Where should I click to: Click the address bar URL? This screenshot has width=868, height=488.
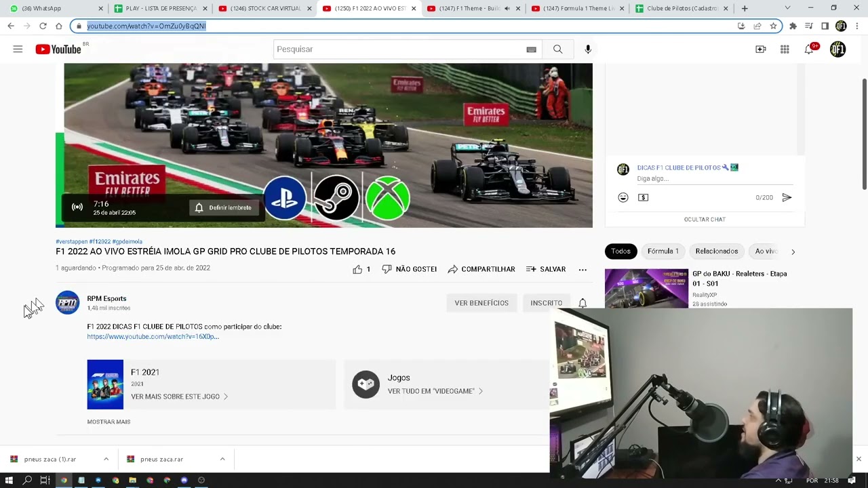click(146, 26)
